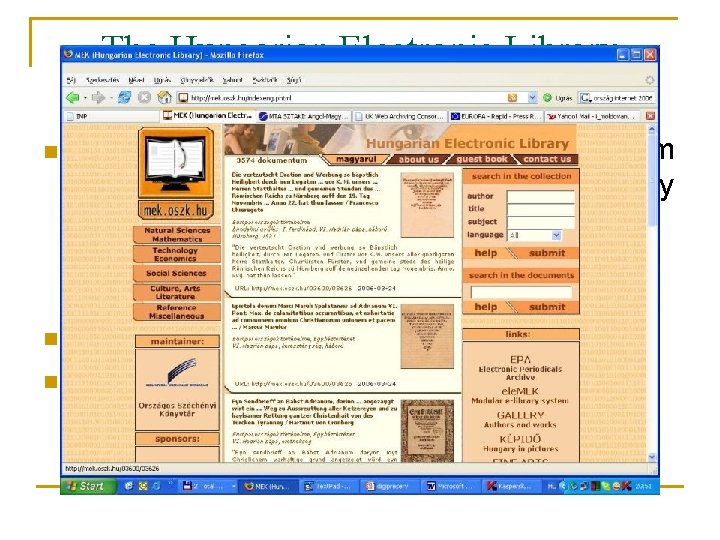
Task: Reload the page with the refresh icon
Action: (124, 97)
